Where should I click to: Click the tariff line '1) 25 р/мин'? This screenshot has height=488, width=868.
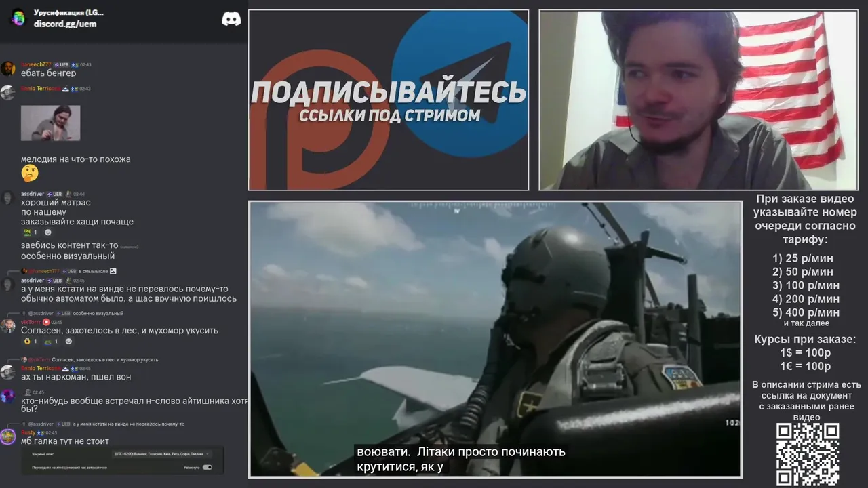click(x=802, y=258)
